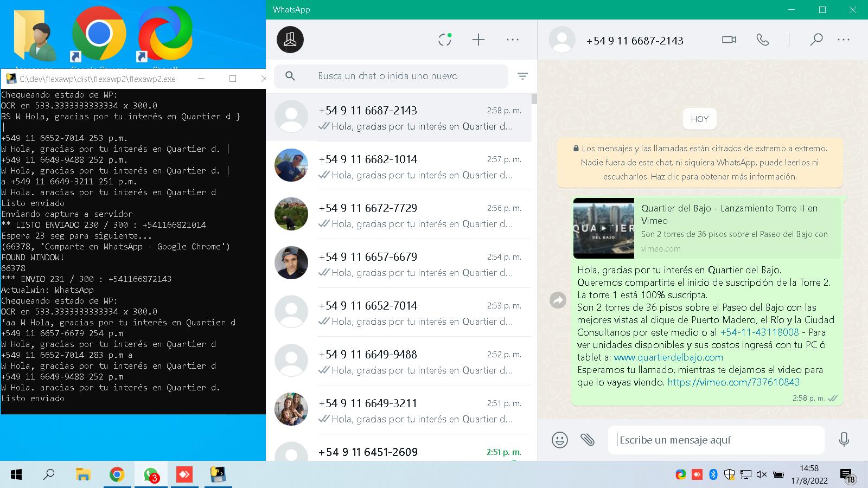Open the network tray icon
This screenshot has height=488, width=868.
pos(746,475)
